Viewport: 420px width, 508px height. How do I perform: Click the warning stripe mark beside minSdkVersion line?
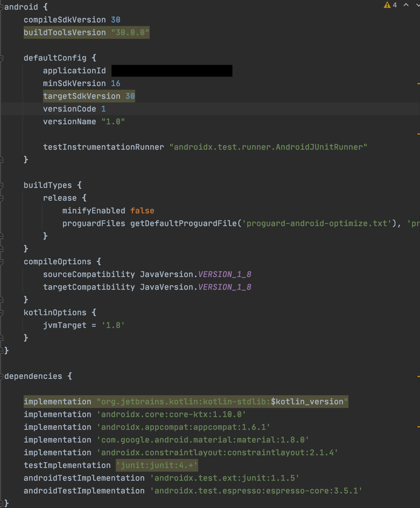(418, 83)
